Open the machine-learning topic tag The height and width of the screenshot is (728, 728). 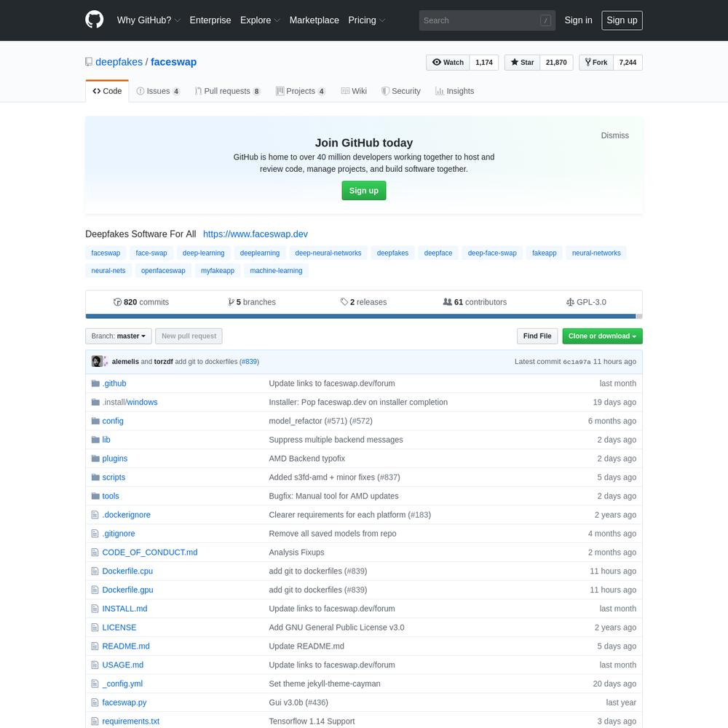tap(276, 271)
